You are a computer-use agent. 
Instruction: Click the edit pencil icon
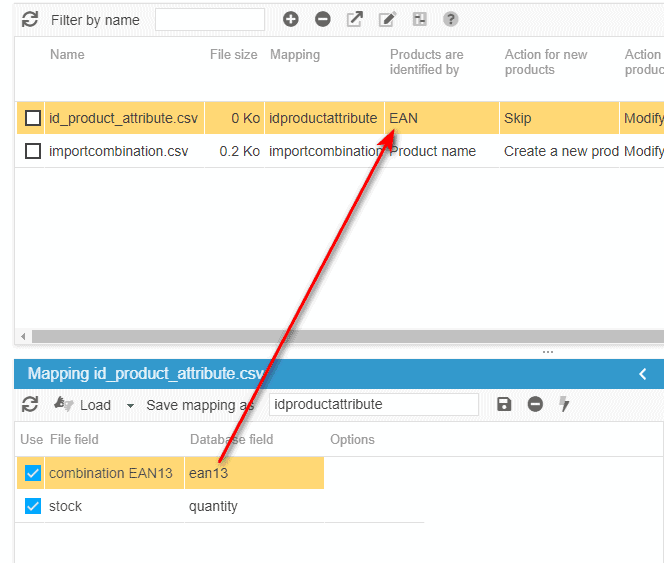pyautogui.click(x=387, y=19)
